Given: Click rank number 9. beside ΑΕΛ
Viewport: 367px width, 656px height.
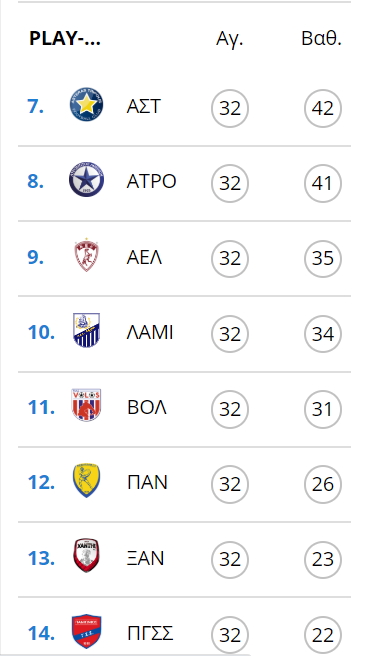Looking at the screenshot, I should (36, 257).
